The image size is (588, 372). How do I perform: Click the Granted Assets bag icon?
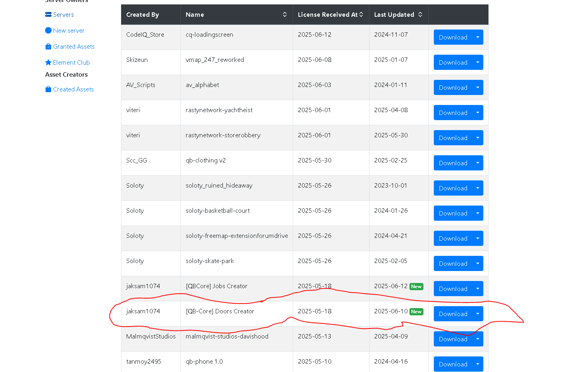48,46
